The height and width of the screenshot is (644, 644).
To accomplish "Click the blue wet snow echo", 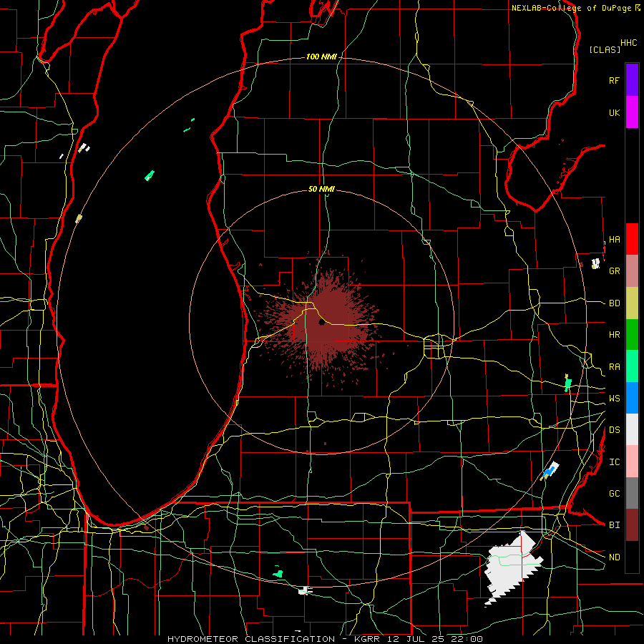I will pyautogui.click(x=547, y=473).
